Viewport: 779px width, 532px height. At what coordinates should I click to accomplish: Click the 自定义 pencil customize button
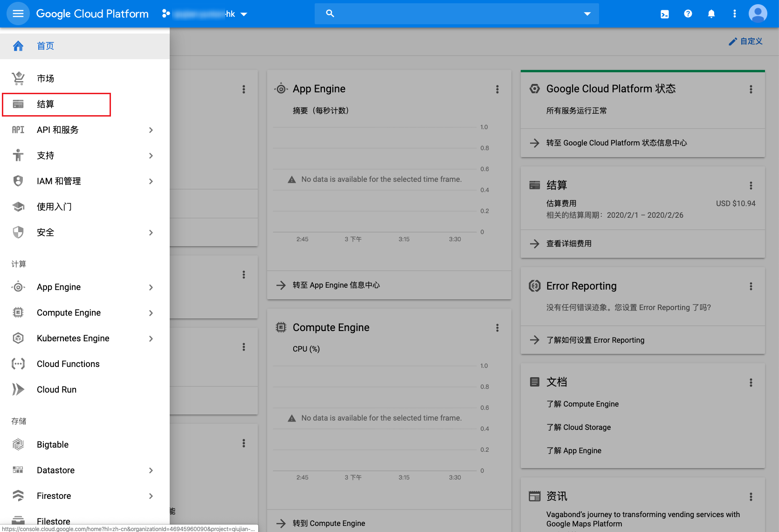coord(745,41)
